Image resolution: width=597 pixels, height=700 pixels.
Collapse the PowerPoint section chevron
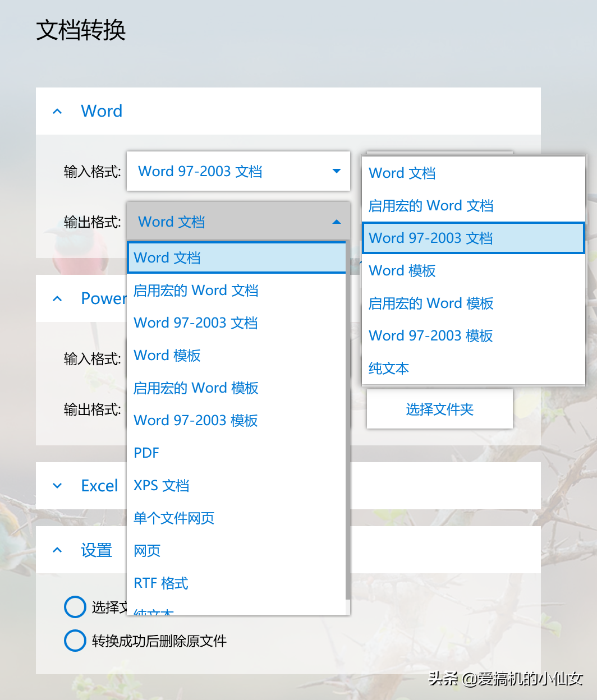point(57,298)
